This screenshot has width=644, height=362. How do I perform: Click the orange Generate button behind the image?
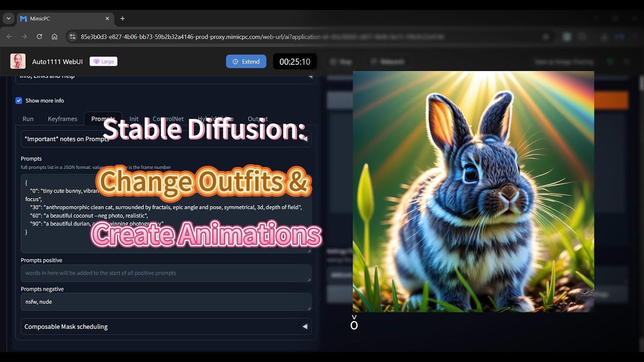click(611, 100)
